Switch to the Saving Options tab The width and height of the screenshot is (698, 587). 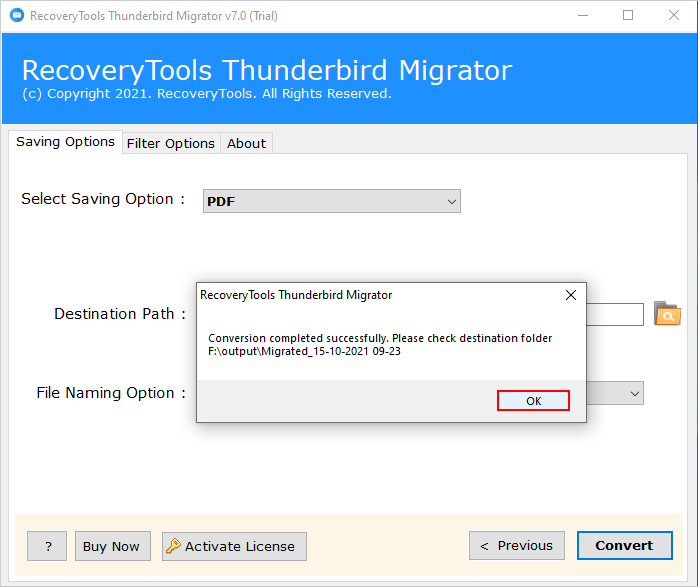pos(65,142)
